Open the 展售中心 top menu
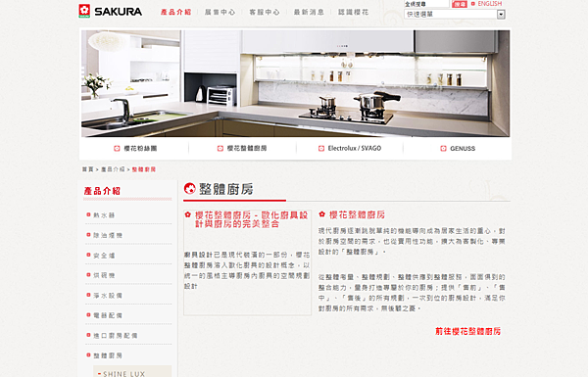This screenshot has height=377, width=588. [x=220, y=12]
